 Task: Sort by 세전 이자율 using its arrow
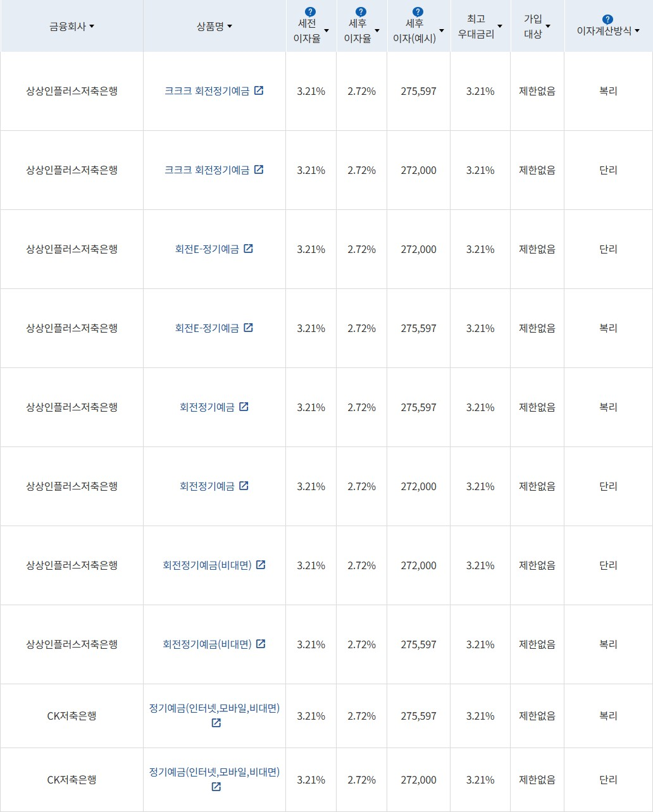pos(326,29)
